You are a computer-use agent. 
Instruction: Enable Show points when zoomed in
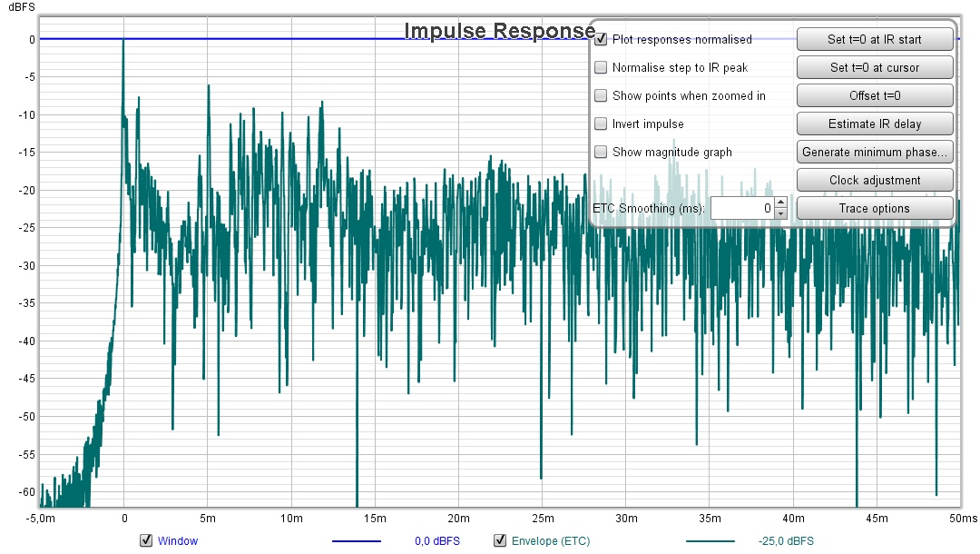[601, 95]
